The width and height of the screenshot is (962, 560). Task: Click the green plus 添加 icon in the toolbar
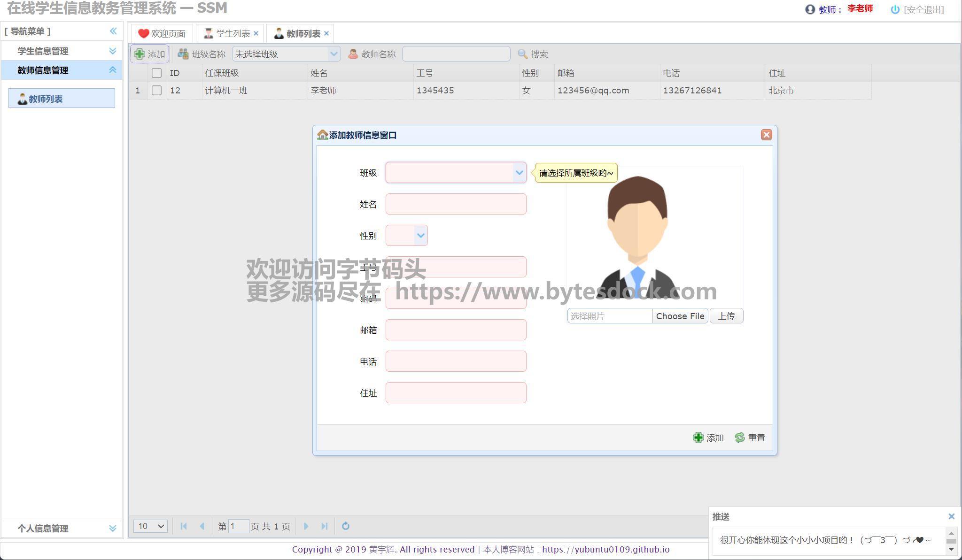[x=140, y=54]
